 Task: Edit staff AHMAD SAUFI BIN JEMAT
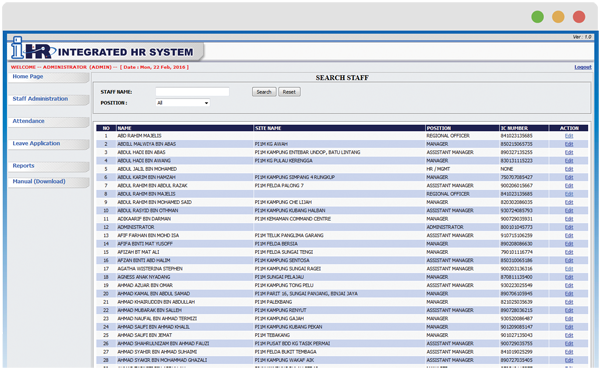tap(569, 335)
